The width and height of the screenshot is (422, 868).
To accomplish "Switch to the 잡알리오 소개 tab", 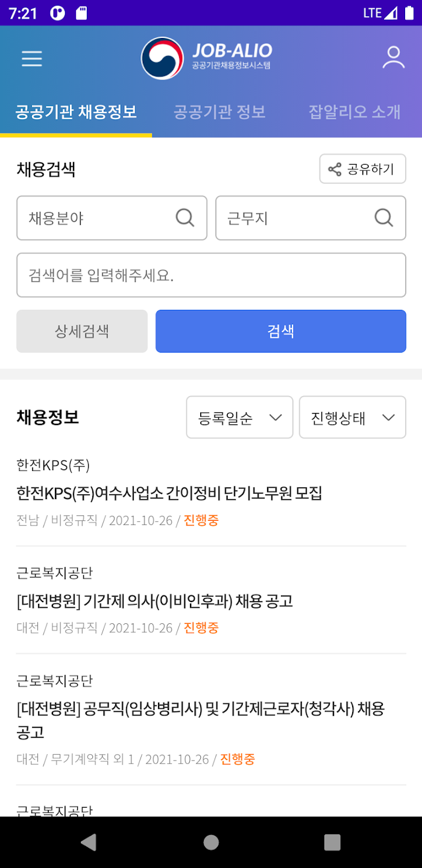I will pyautogui.click(x=354, y=112).
